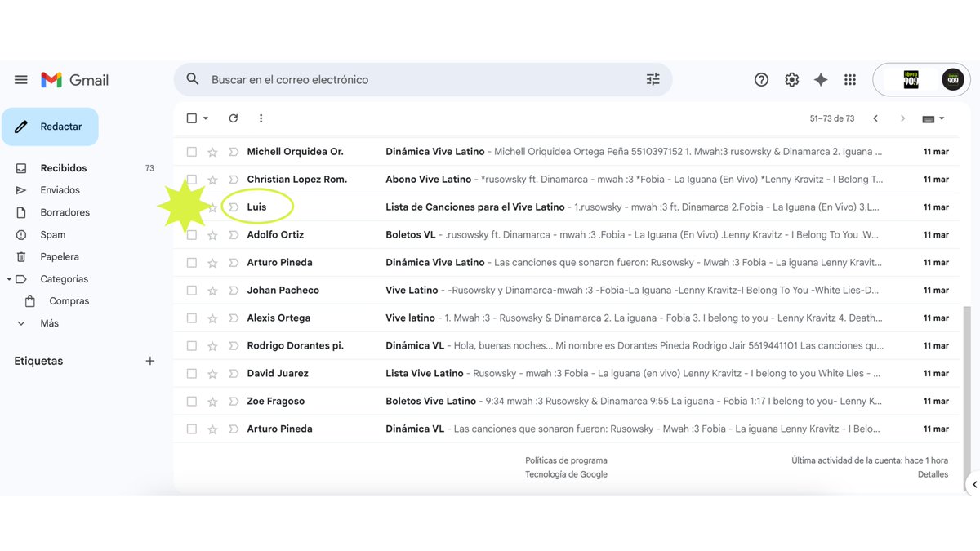The height and width of the screenshot is (551, 980).
Task: Click the 51–73 de 73 counter
Action: click(x=832, y=118)
